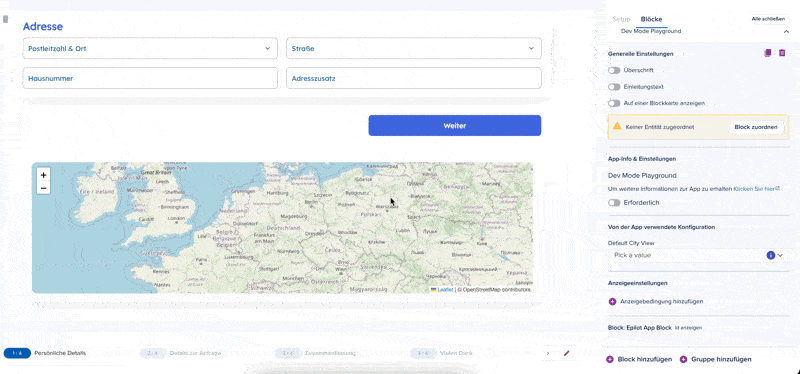The width and height of the screenshot is (800, 374).
Task: Click the Adresse heading
Action: (43, 27)
